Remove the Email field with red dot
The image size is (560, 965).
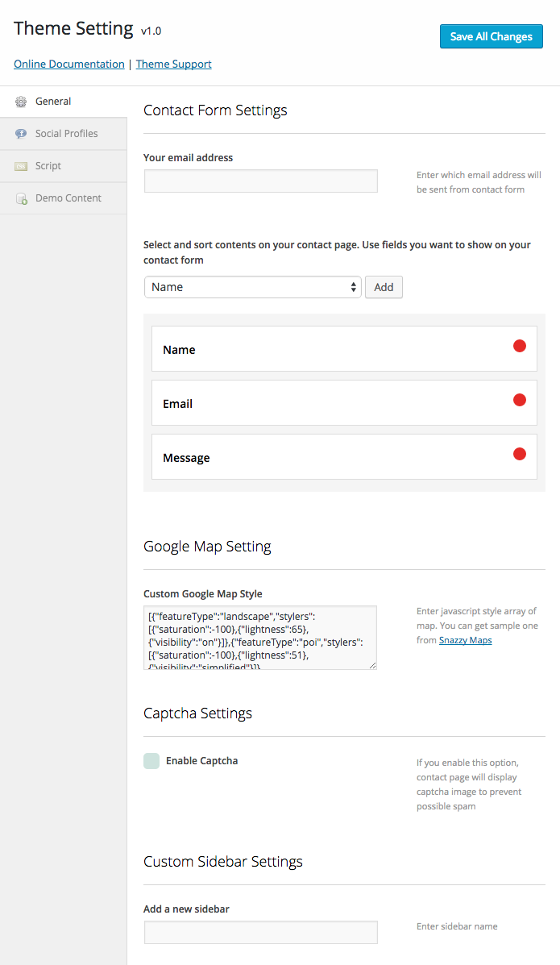coord(520,400)
